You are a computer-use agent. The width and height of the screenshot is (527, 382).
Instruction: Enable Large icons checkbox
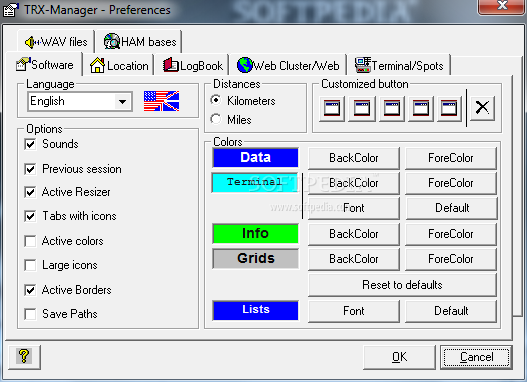[x=30, y=265]
